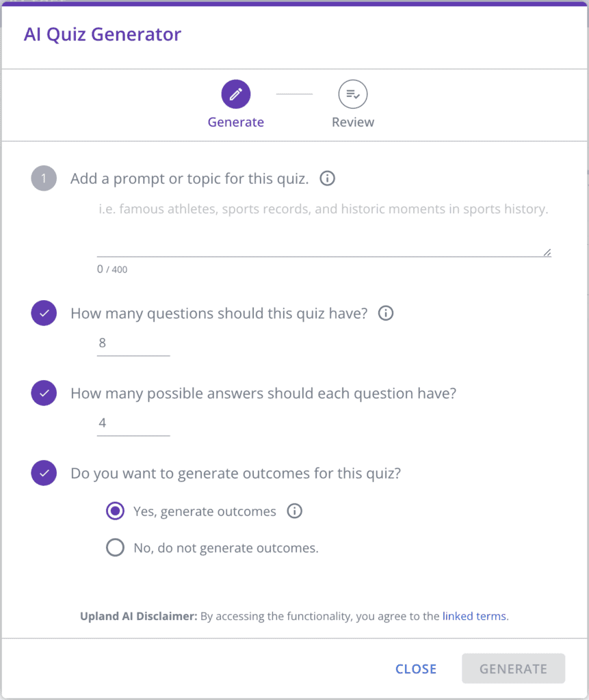589x700 pixels.
Task: Click checkmark badge beside possible answers question
Action: click(x=44, y=394)
